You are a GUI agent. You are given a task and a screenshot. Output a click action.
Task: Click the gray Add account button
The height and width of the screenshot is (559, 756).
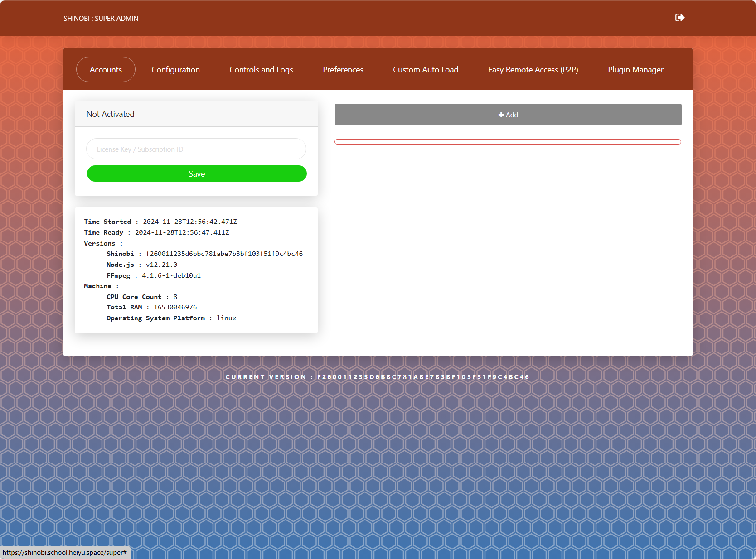pos(508,115)
